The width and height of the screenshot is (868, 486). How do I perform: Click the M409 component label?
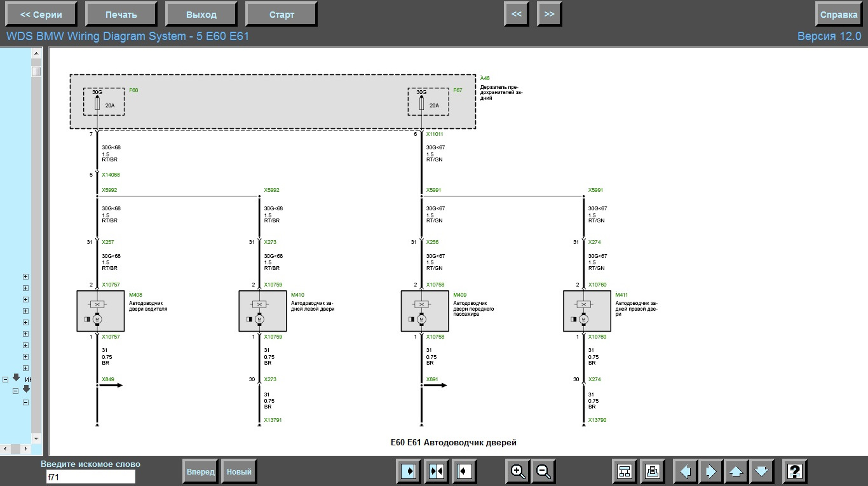coord(460,295)
